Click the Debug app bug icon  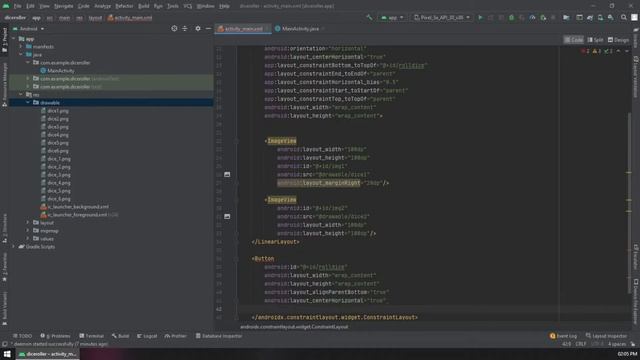pyautogui.click(x=511, y=18)
